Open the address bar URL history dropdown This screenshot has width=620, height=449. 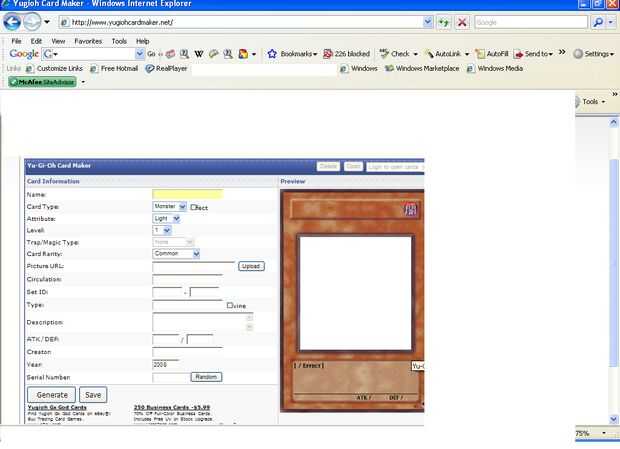tap(428, 22)
